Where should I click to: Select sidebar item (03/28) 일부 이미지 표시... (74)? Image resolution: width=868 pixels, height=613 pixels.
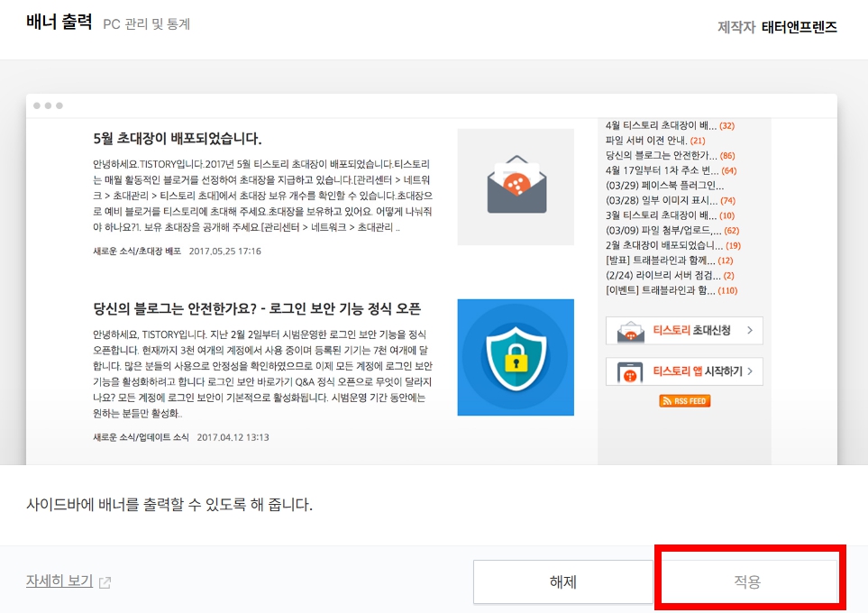click(x=671, y=200)
